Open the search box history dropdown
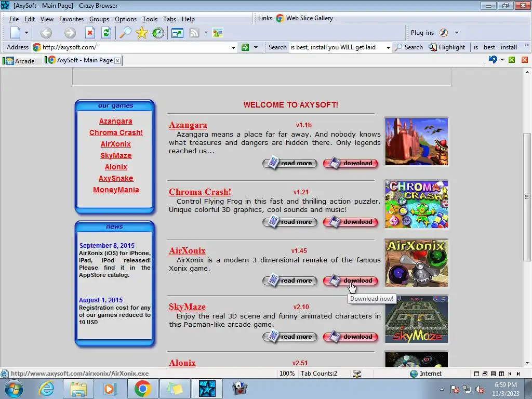This screenshot has width=532, height=399. coord(388,47)
